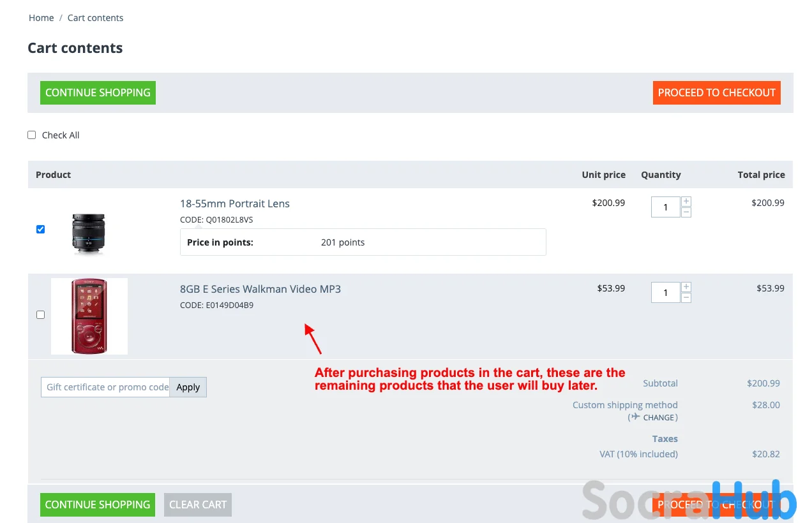Increase quantity of Walkman Video MP3
This screenshot has height=523, width=812.
(x=686, y=287)
